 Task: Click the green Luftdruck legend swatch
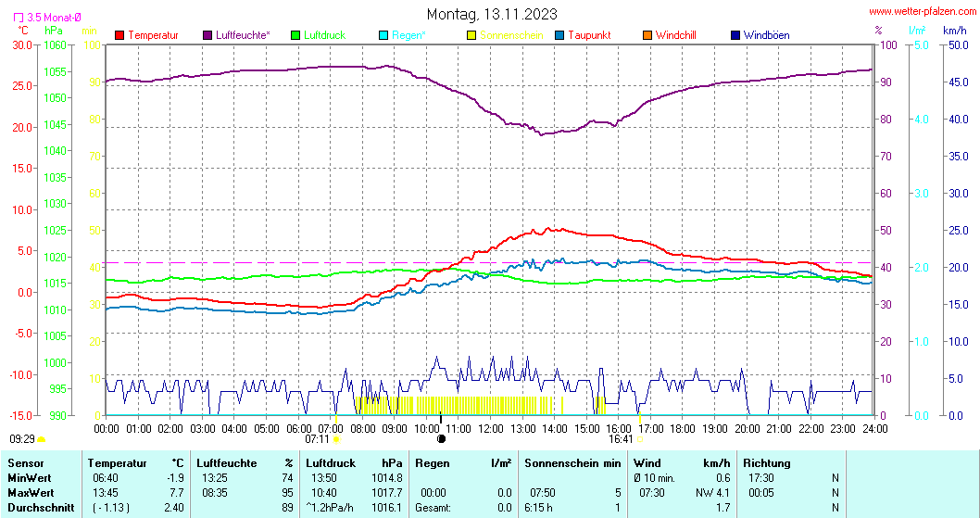click(295, 35)
